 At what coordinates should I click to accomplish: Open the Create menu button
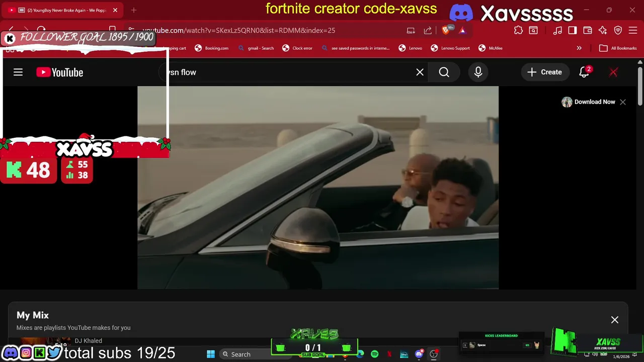coord(545,72)
